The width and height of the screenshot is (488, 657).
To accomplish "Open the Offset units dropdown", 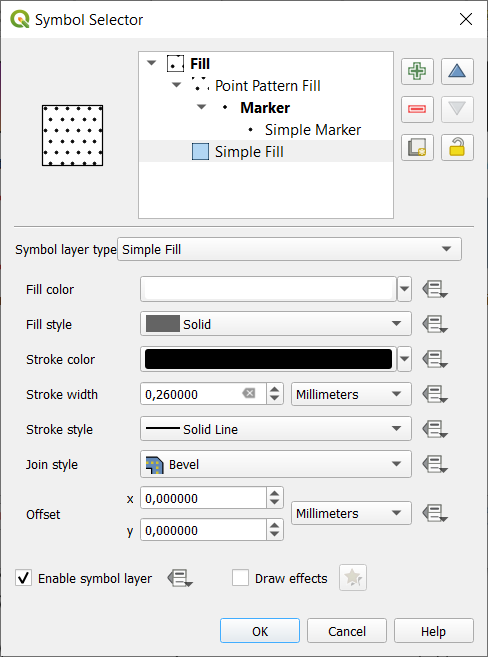I will (351, 513).
